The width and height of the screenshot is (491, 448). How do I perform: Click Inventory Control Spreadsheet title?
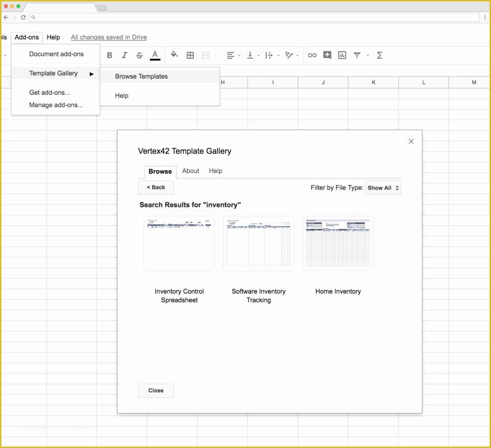pos(179,296)
